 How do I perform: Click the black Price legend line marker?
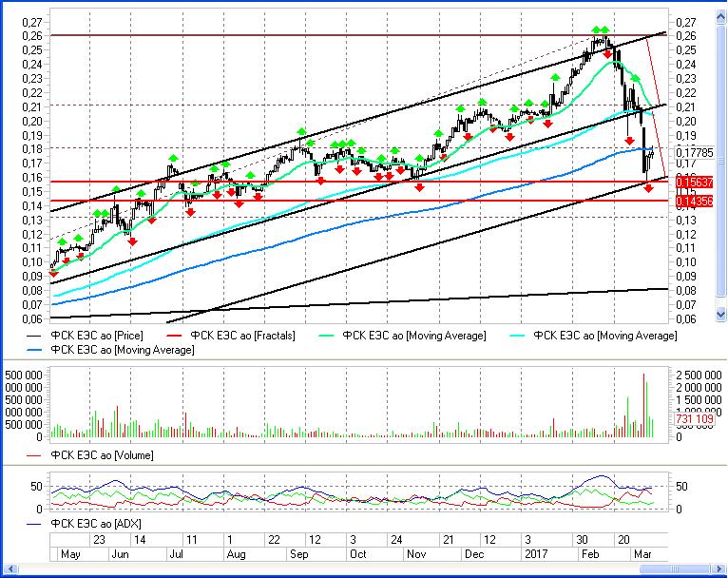(37, 336)
